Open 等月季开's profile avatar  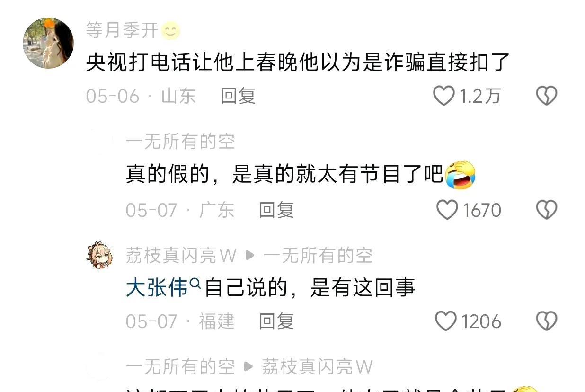(48, 43)
